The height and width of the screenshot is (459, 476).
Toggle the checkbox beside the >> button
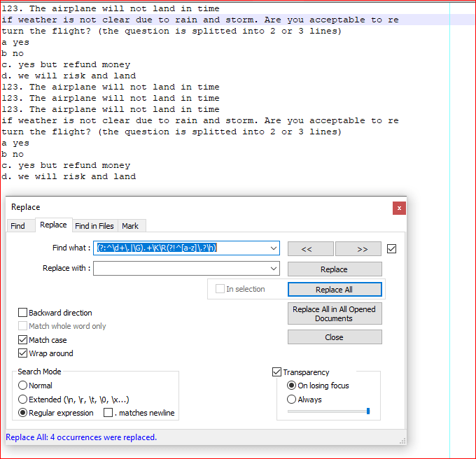click(x=391, y=249)
